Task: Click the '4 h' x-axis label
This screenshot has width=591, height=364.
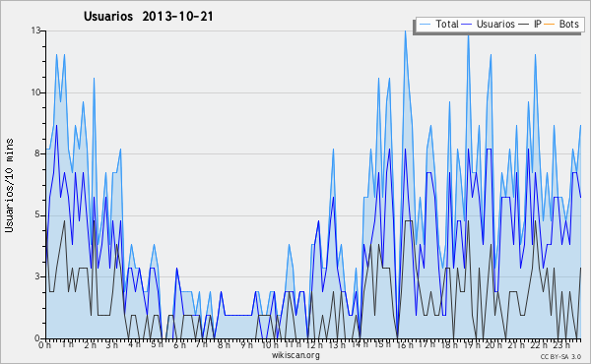Action: point(134,345)
